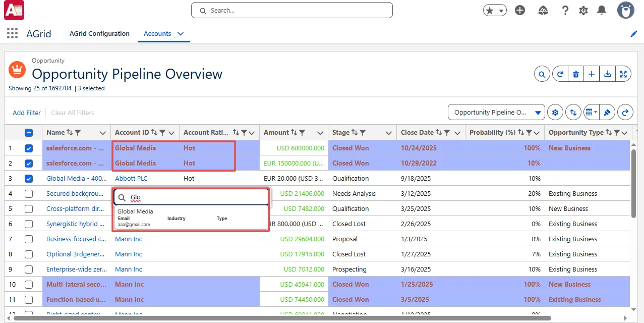Viewport: 644px width, 323px height.
Task: Focus the global Search box
Action: (291, 10)
